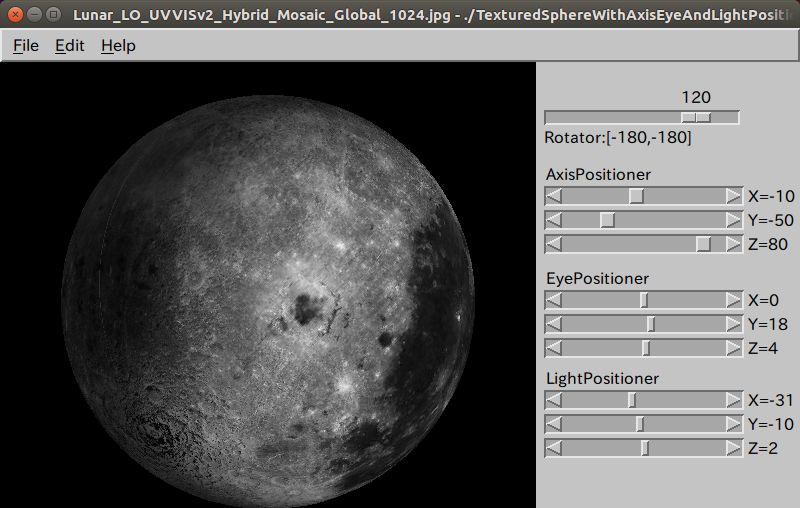Click the rendered moon sphere viewport

[268, 285]
